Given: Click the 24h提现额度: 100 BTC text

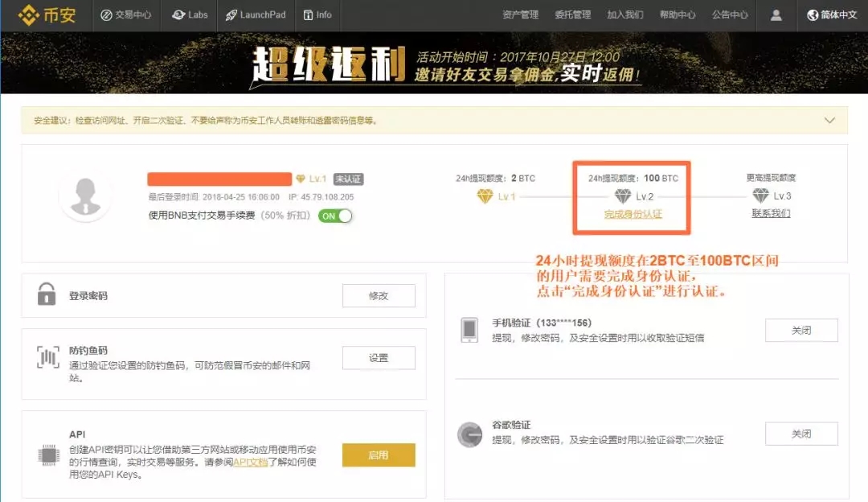Looking at the screenshot, I should point(633,179).
